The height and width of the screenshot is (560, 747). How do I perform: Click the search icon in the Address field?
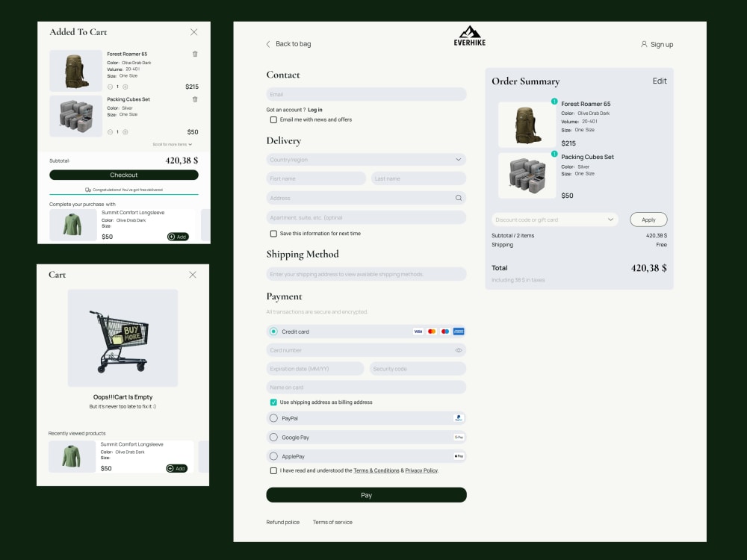(459, 198)
